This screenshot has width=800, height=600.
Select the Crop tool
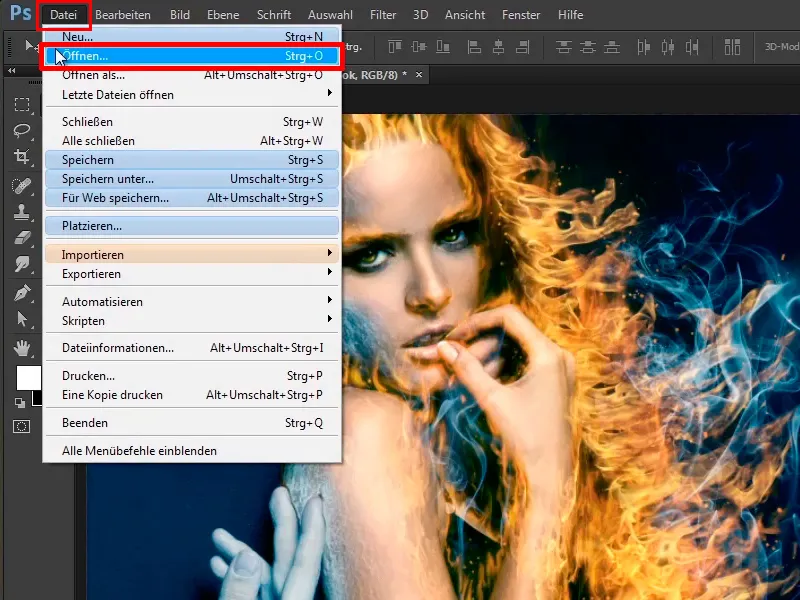click(x=21, y=156)
